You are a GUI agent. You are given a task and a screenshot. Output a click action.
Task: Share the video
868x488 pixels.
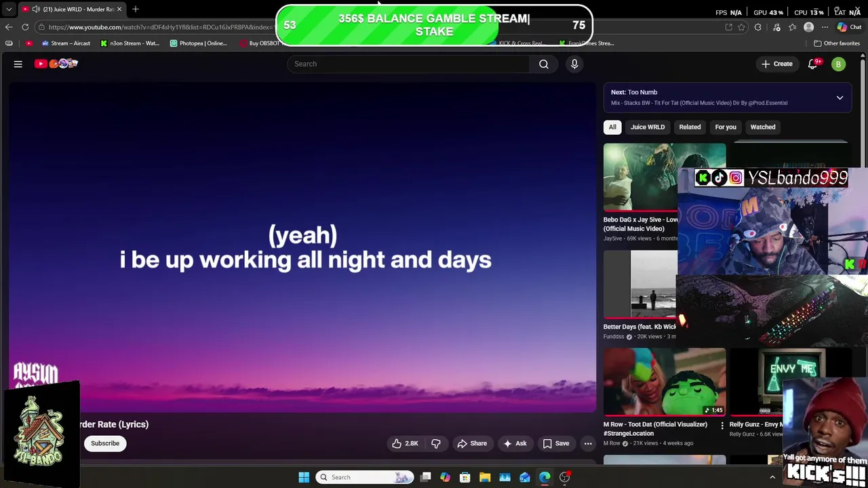tap(472, 443)
